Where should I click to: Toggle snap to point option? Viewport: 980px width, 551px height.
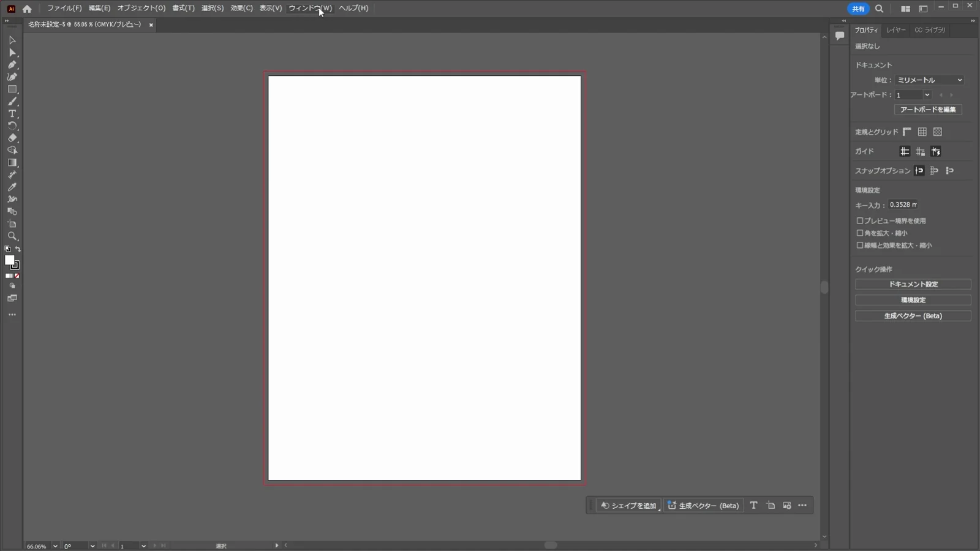919,171
